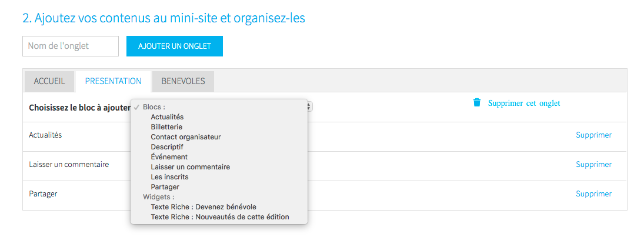Remove the Actualités row via Supprimer
Screen dimensions: 644x237
click(593, 135)
